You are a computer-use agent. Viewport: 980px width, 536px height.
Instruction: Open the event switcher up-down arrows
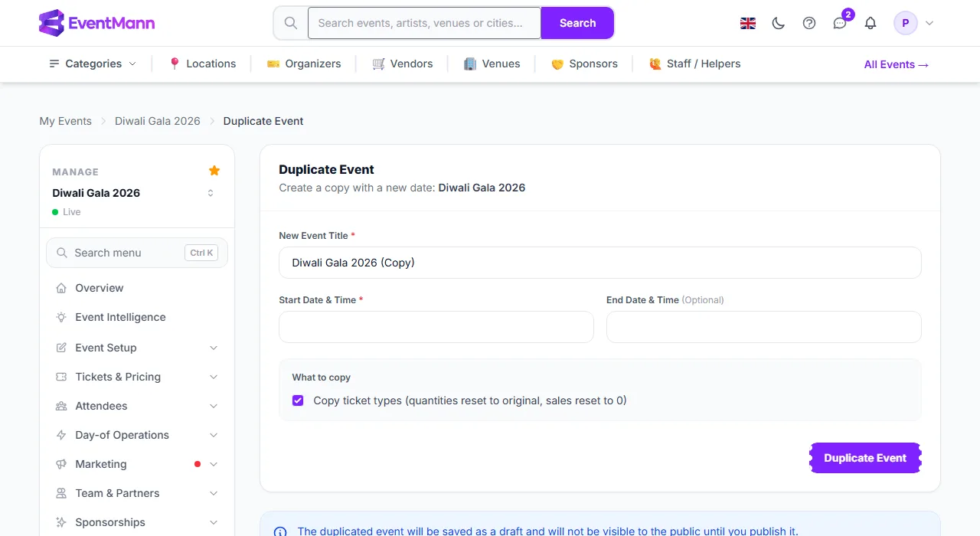[x=211, y=193]
